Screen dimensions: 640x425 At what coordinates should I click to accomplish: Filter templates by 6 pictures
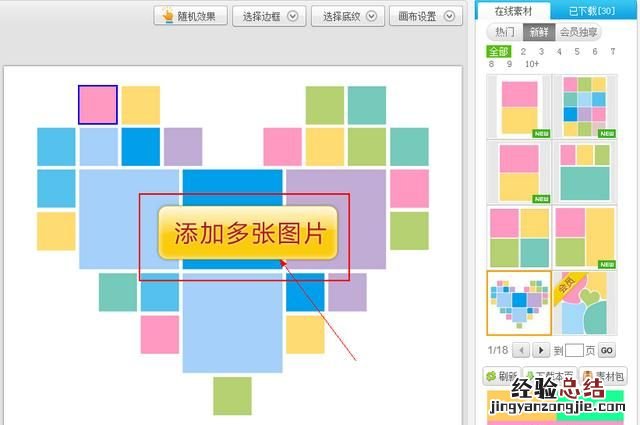coord(595,51)
